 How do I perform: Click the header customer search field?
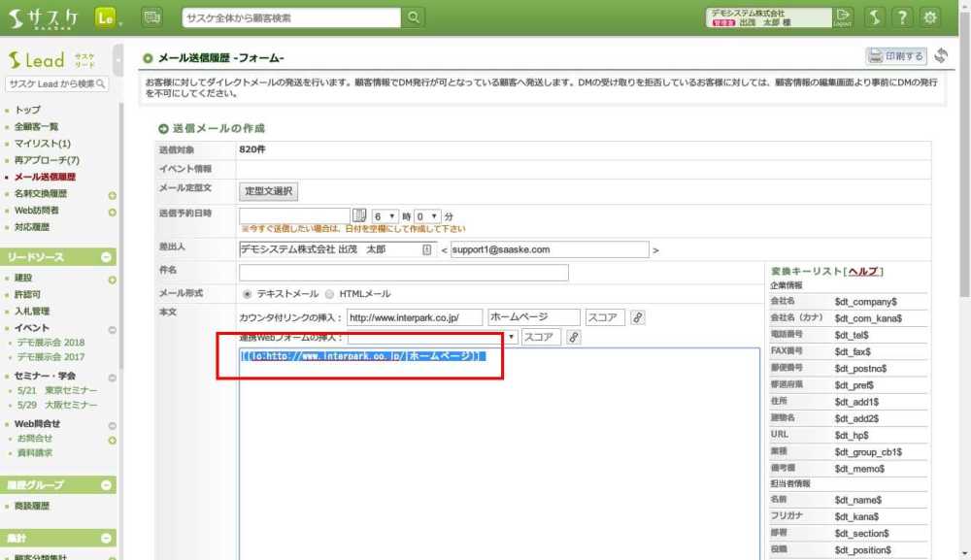pyautogui.click(x=291, y=17)
